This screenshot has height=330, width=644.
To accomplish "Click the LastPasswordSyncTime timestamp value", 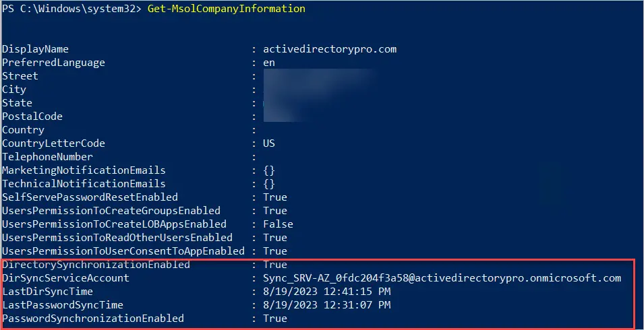I will click(327, 305).
